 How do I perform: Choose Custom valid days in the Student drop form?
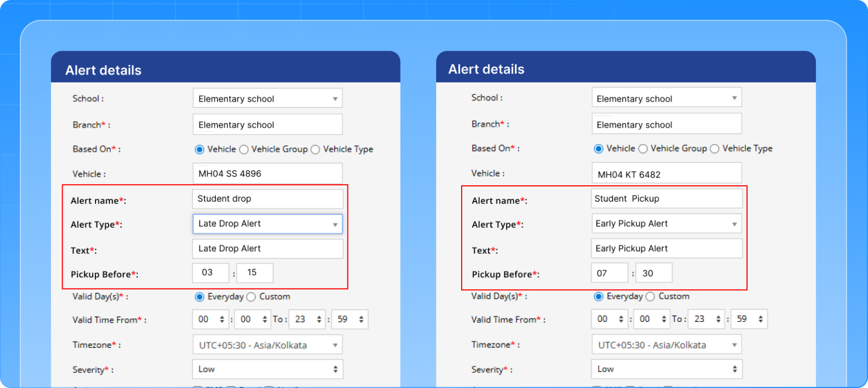coord(251,297)
